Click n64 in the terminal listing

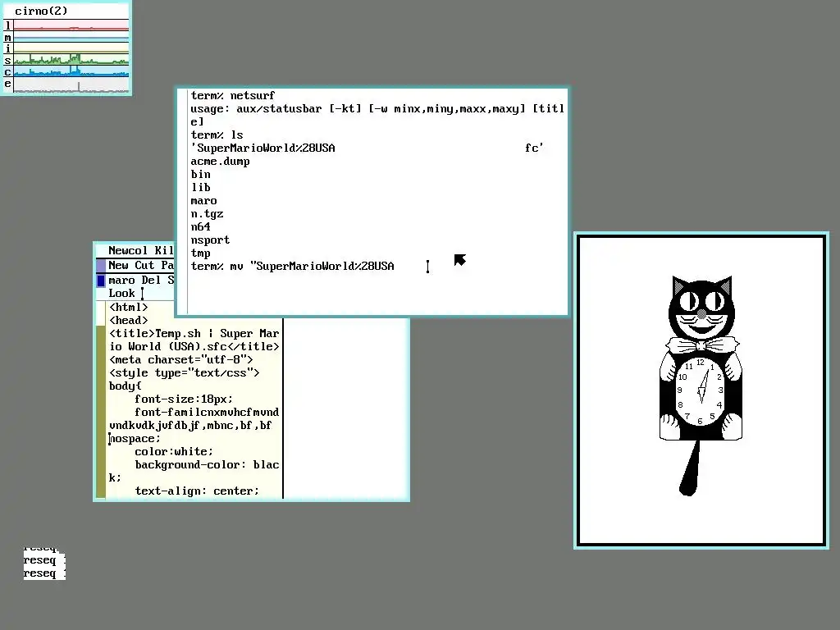pos(200,227)
